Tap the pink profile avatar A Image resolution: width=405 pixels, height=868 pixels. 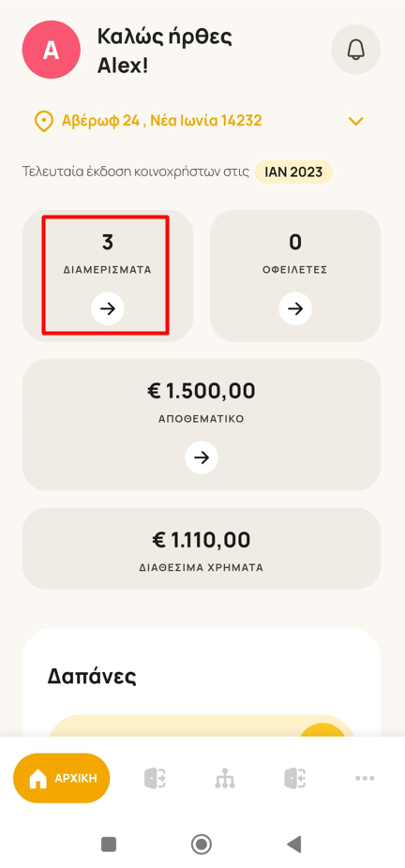point(51,51)
